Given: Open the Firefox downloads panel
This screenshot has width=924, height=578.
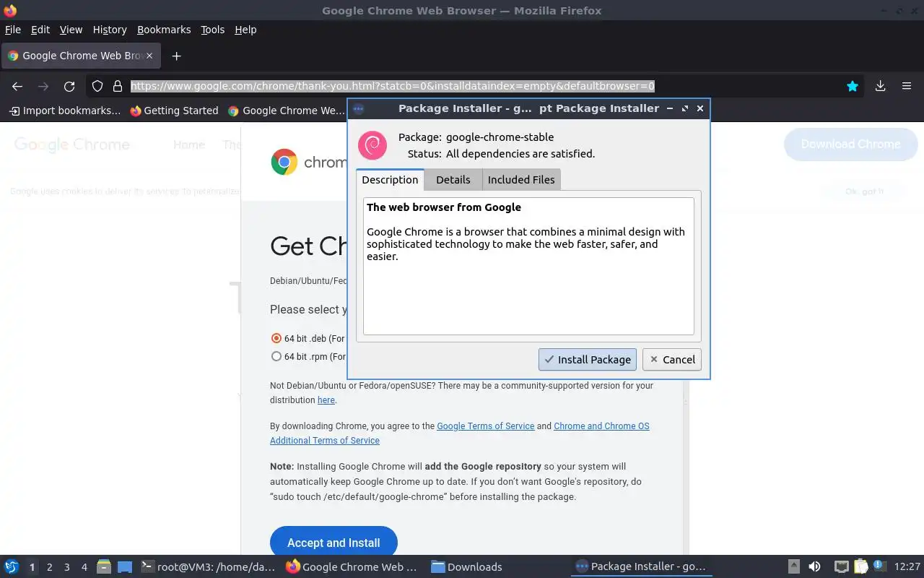Looking at the screenshot, I should click(880, 86).
